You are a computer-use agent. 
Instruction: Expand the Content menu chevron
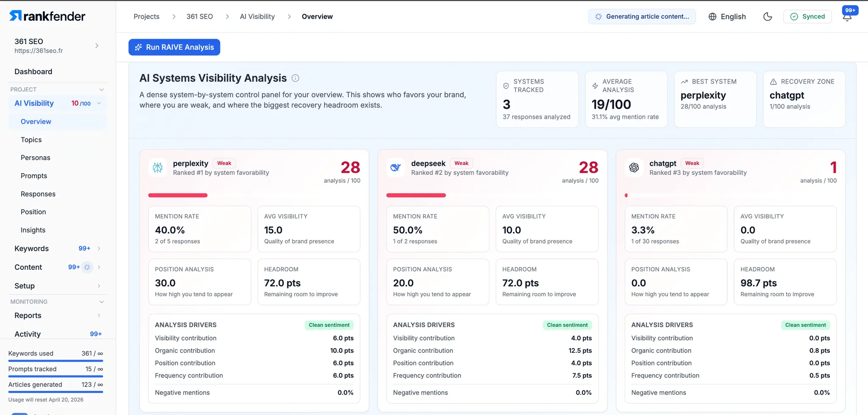(x=99, y=267)
